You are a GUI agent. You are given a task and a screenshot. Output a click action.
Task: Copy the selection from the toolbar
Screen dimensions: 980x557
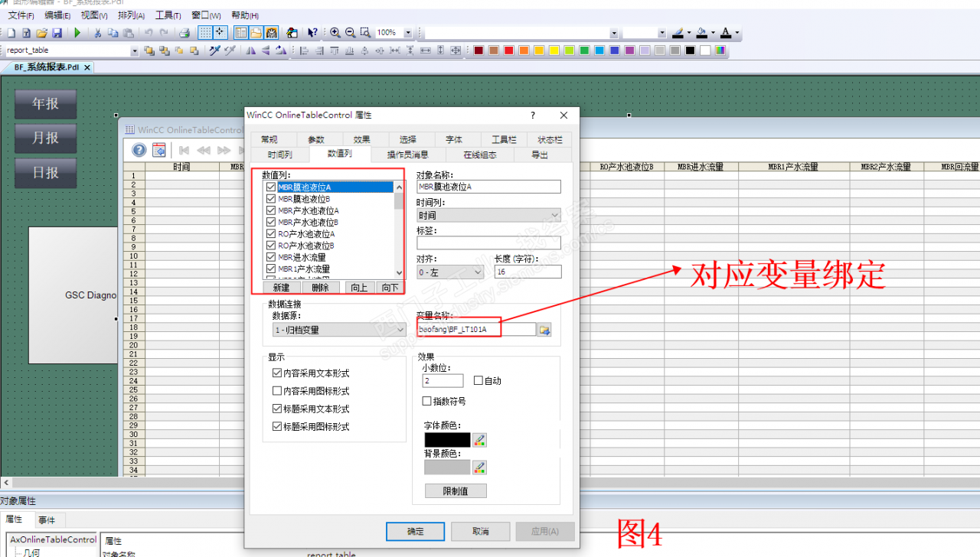tap(113, 33)
